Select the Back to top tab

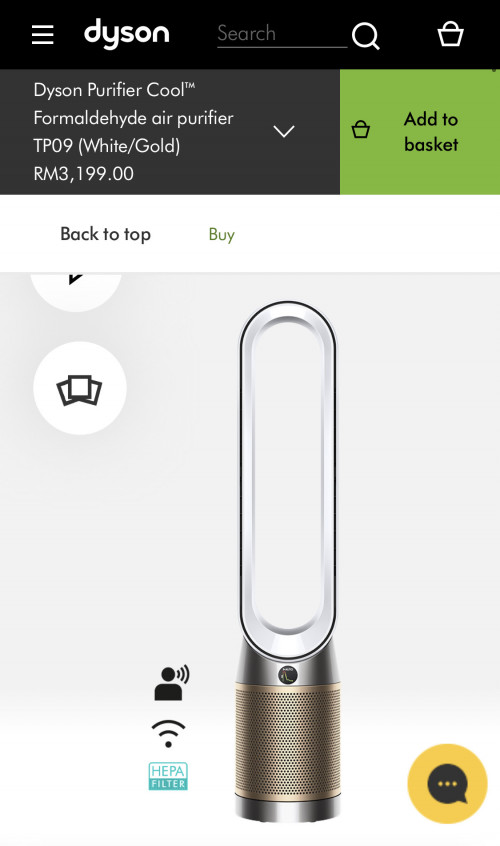106,234
